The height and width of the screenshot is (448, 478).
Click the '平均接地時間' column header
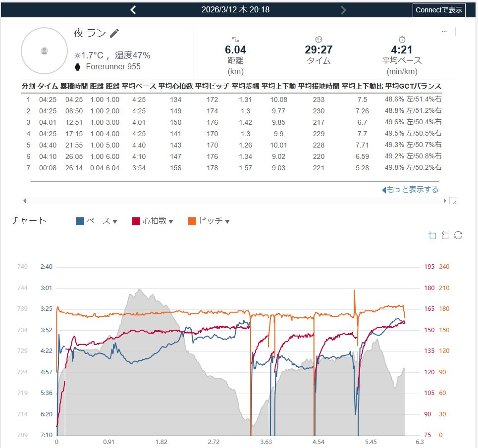tap(319, 86)
